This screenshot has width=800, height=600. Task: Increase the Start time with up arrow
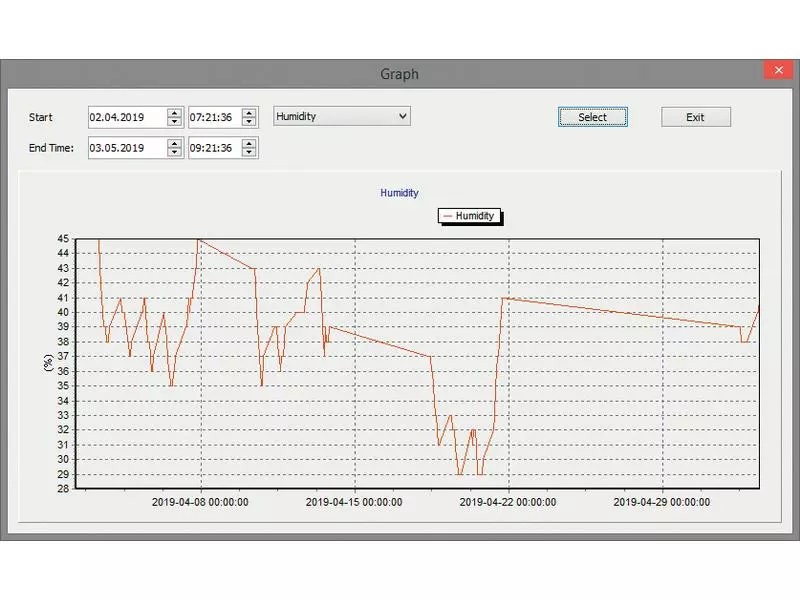(250, 112)
